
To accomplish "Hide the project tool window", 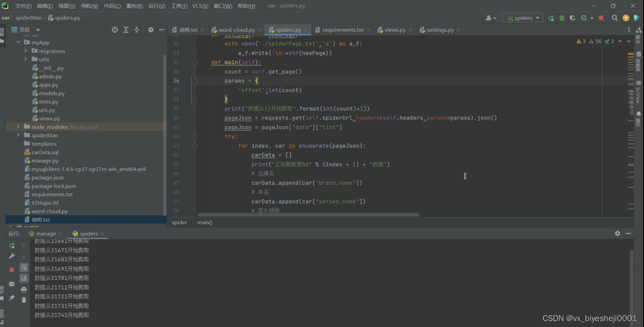I will pos(161,30).
